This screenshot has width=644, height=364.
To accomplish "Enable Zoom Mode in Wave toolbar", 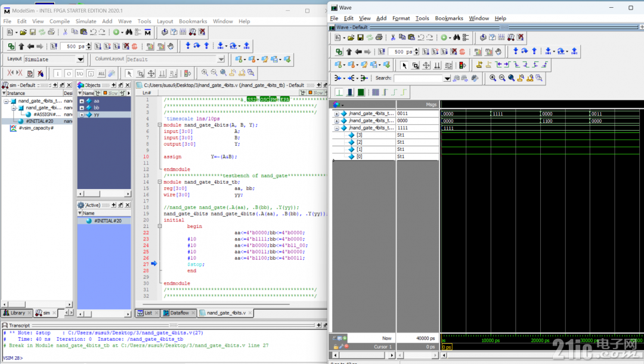I will 415,65.
